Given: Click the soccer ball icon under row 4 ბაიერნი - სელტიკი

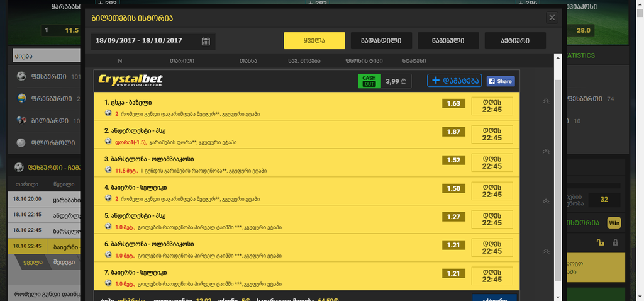Looking at the screenshot, I should point(108,198).
